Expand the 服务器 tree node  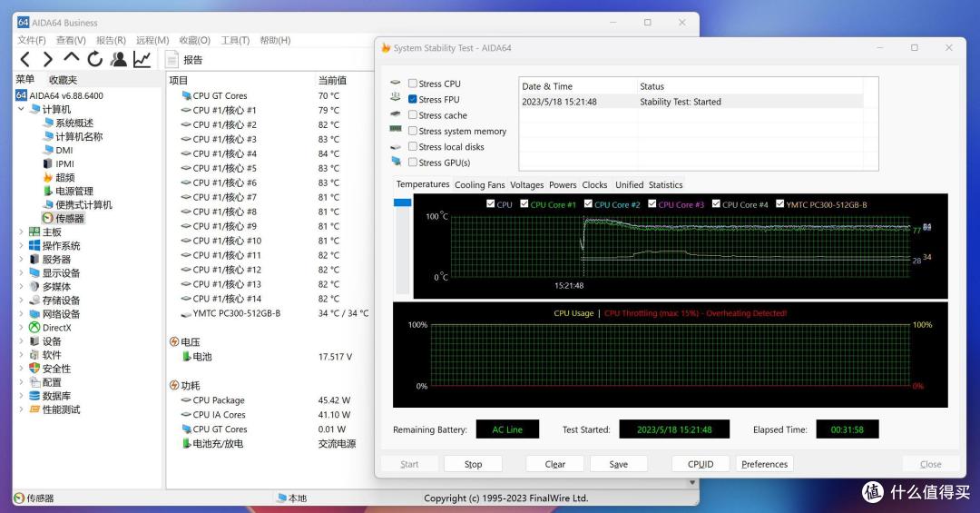click(x=21, y=259)
